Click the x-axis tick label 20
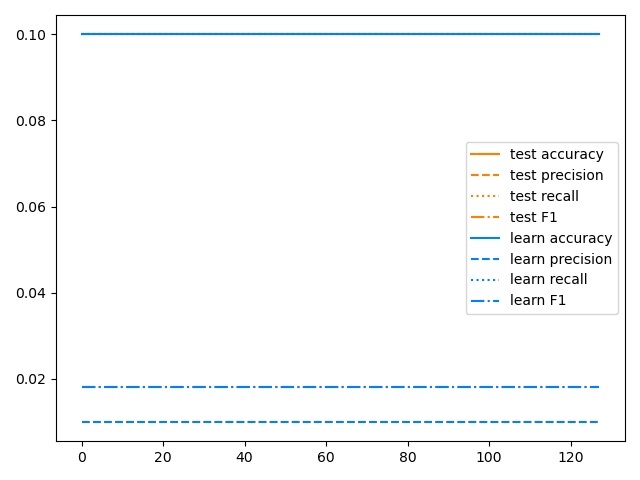This screenshot has height=480, width=640. pos(163,458)
